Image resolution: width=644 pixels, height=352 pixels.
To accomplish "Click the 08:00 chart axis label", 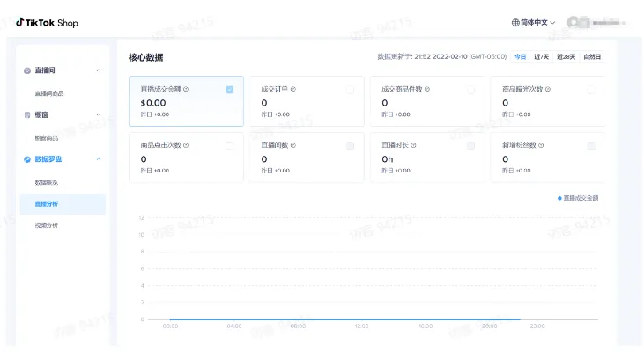I will 298,326.
